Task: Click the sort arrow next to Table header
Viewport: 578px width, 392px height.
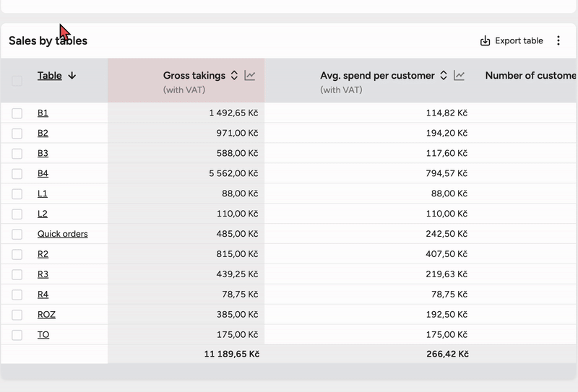Action: click(x=72, y=76)
